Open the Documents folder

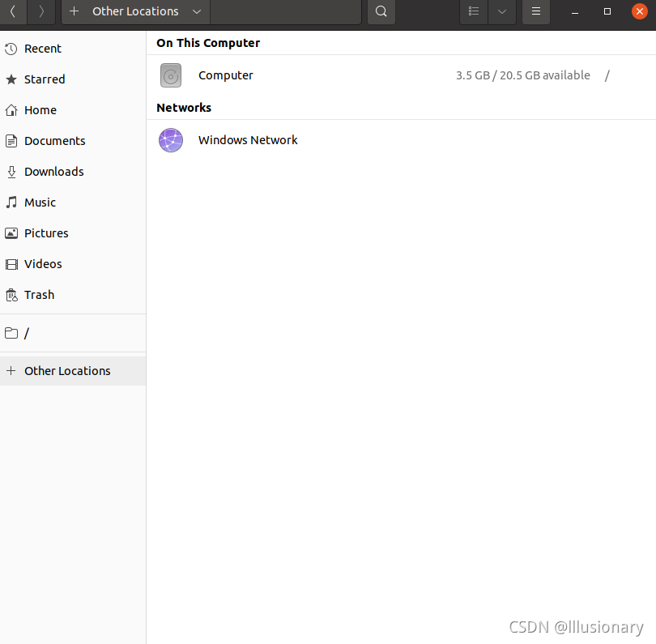point(56,140)
